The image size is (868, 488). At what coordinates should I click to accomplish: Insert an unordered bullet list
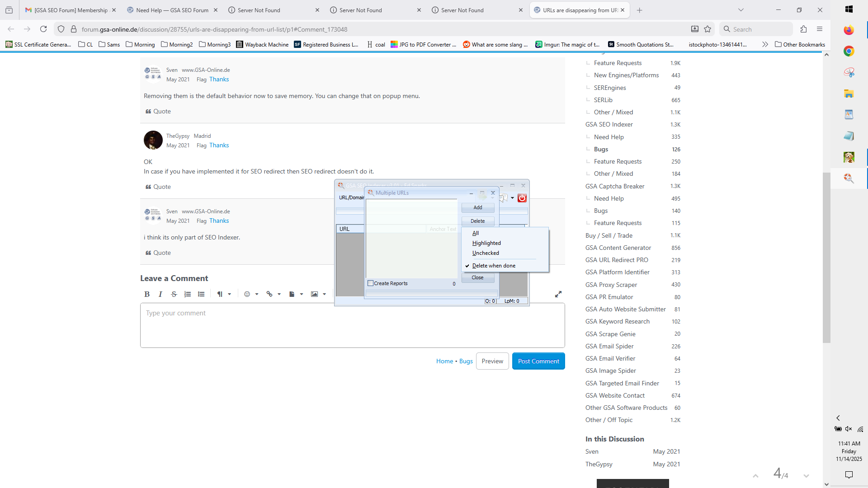201,294
